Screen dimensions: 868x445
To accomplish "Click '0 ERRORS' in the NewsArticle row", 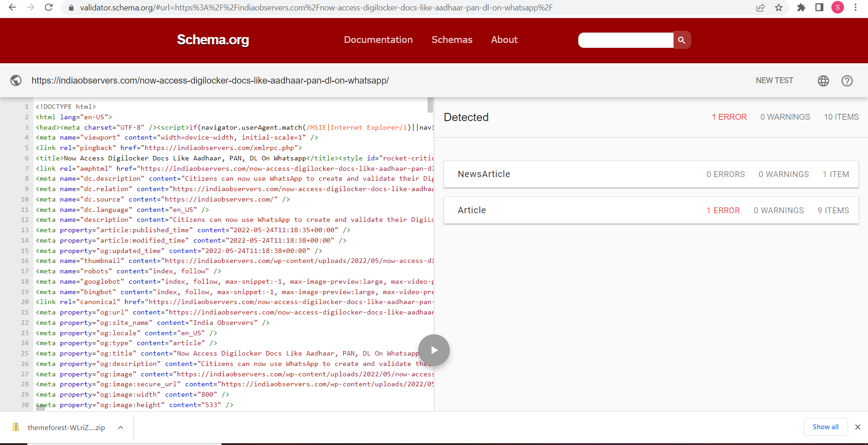I will coord(726,174).
